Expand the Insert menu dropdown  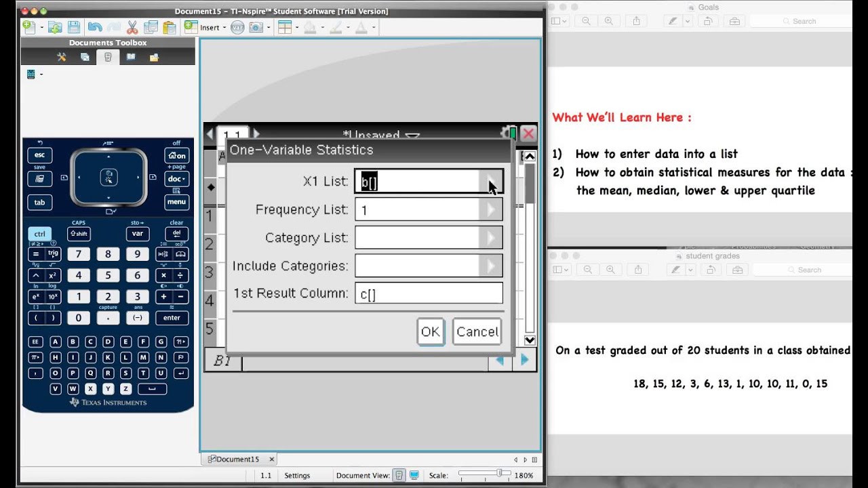pyautogui.click(x=224, y=28)
